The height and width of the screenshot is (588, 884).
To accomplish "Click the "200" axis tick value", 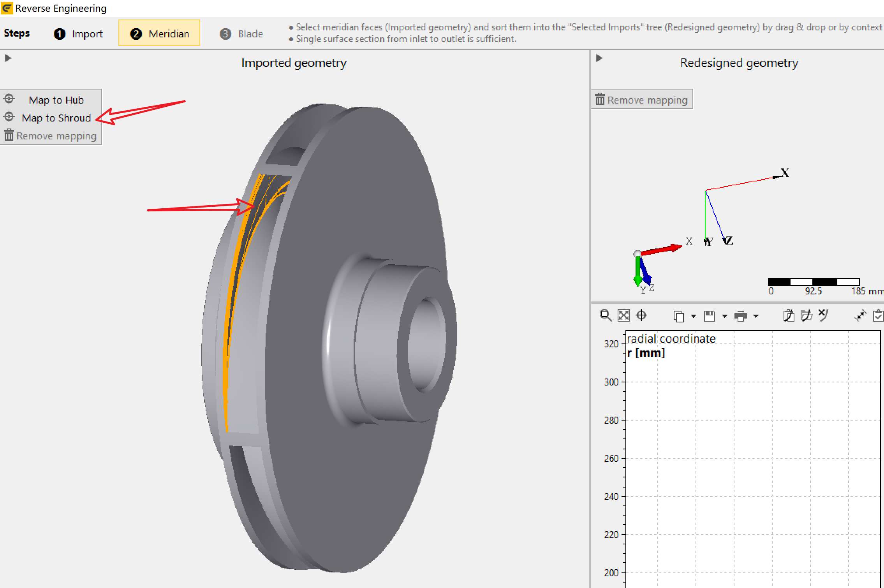I will 611,573.
